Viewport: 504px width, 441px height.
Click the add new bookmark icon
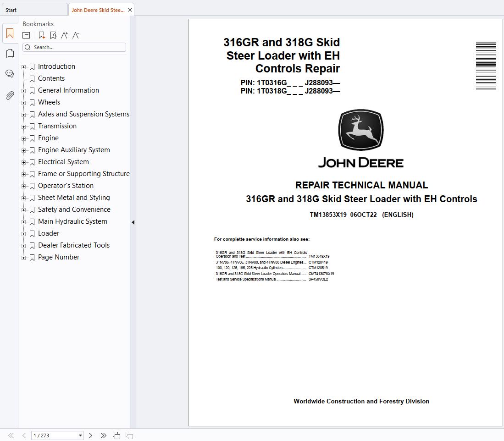(42, 35)
